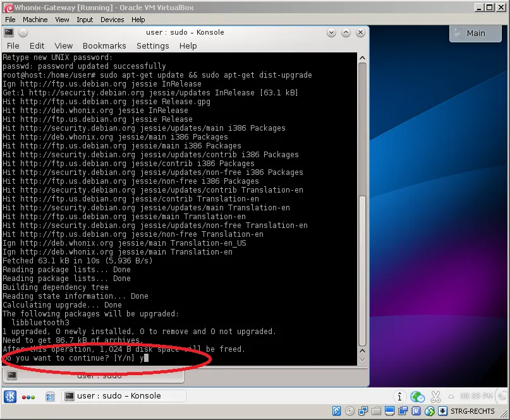Click the '1 upgraded, 0 newly installed' line
Viewport: 510px width, 420px height.
[x=139, y=332]
